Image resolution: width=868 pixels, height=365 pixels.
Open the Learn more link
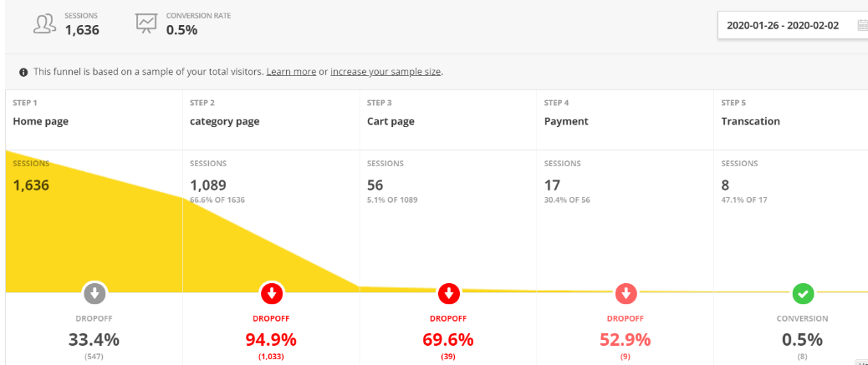291,72
